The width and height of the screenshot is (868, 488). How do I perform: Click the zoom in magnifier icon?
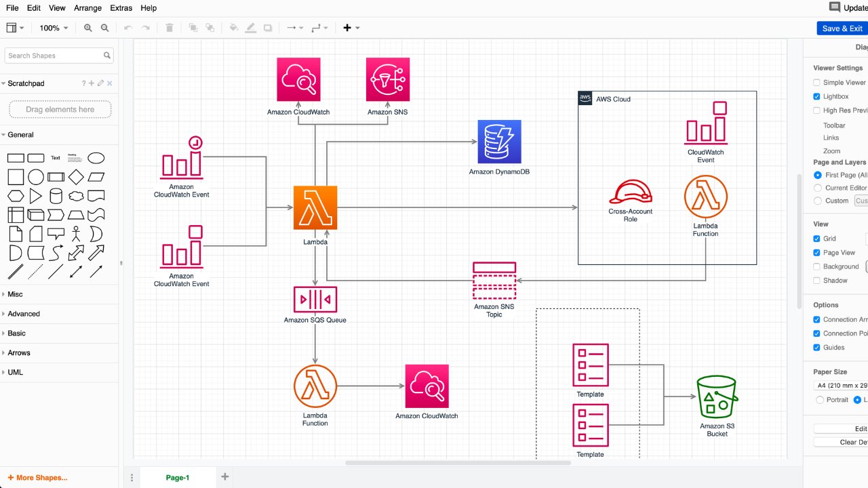point(88,28)
